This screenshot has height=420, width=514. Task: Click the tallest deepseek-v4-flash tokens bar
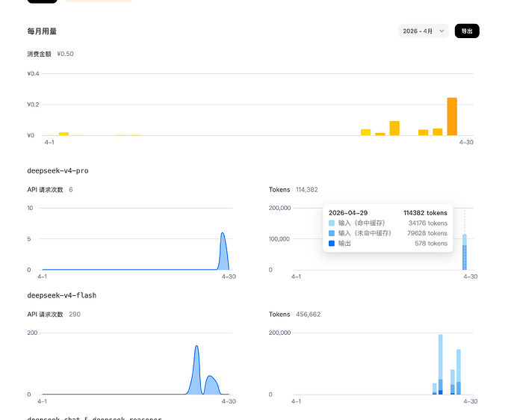point(440,364)
